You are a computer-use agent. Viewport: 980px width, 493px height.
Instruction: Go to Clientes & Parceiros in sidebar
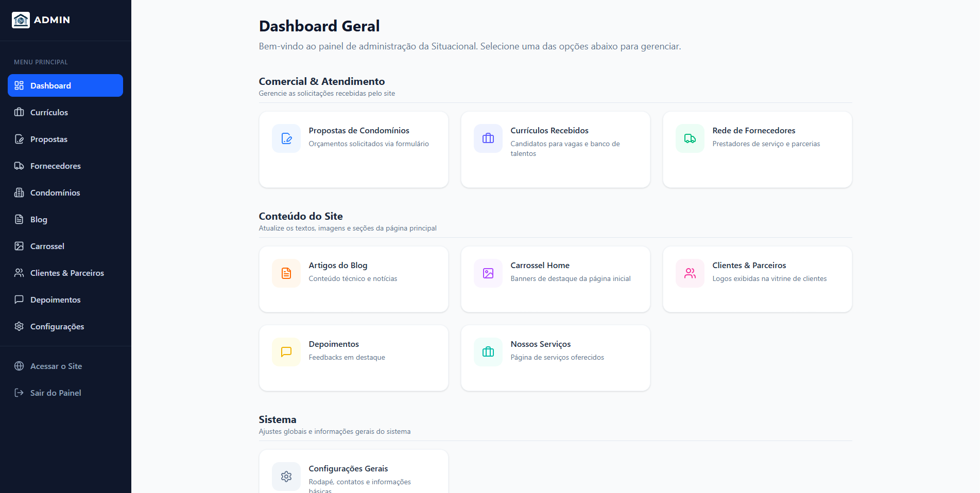point(65,273)
